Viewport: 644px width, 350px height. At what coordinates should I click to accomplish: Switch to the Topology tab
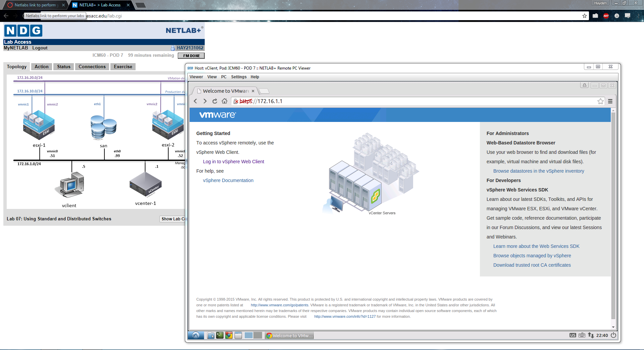(17, 67)
